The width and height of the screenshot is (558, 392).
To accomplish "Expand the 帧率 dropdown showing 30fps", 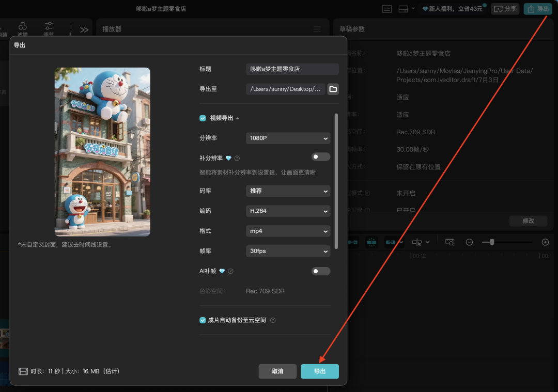I will pyautogui.click(x=288, y=252).
